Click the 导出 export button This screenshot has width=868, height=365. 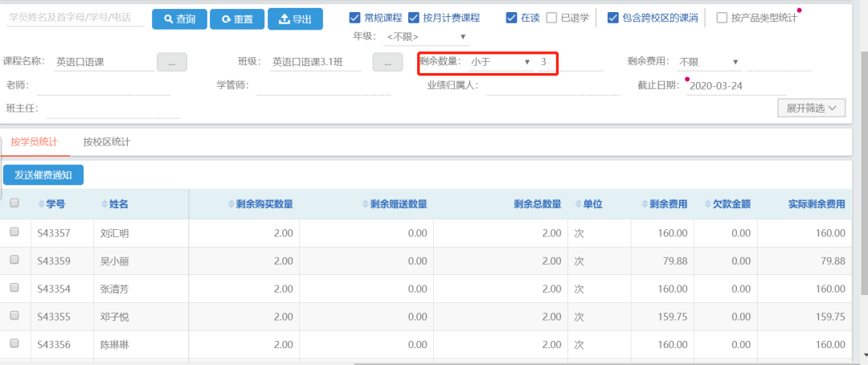tap(295, 19)
